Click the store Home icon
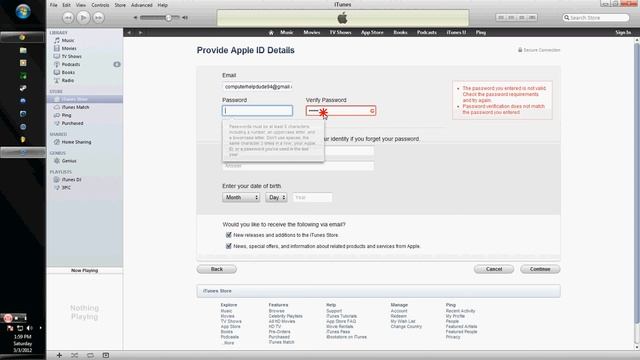The image size is (640, 360). (x=271, y=32)
